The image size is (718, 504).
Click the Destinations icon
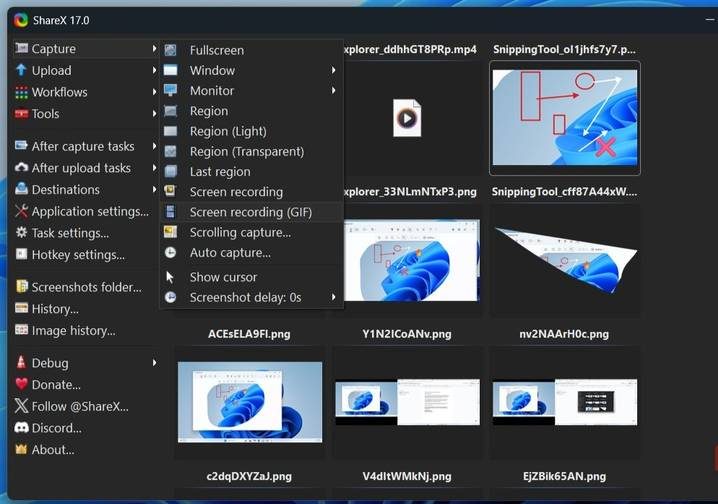21,189
